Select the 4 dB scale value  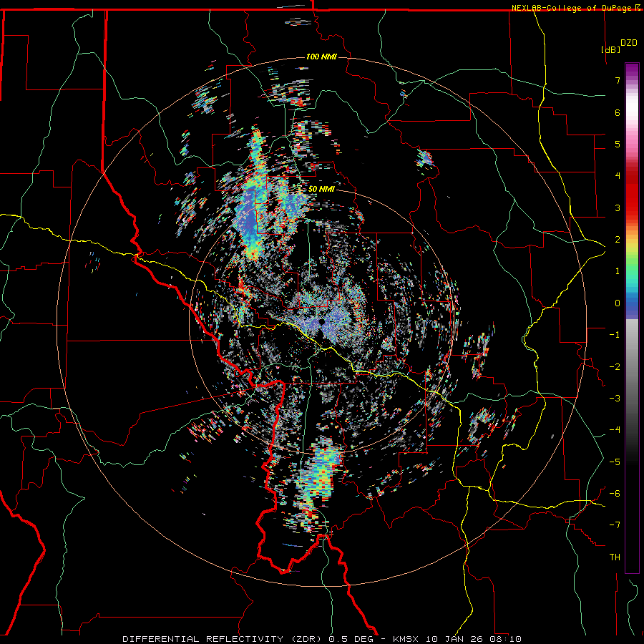(618, 176)
